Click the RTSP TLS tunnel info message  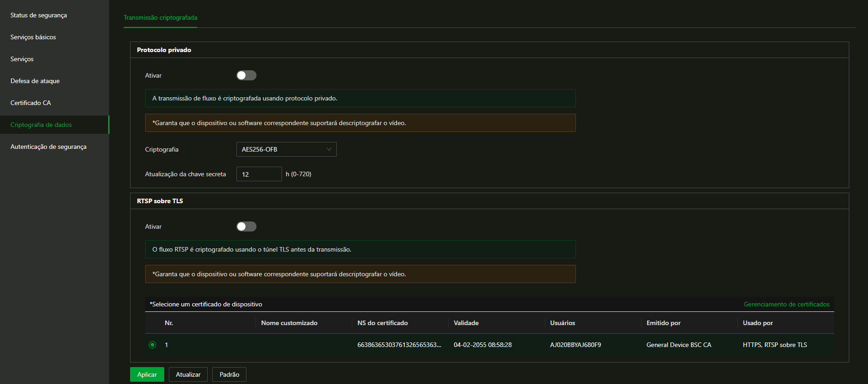click(x=360, y=249)
